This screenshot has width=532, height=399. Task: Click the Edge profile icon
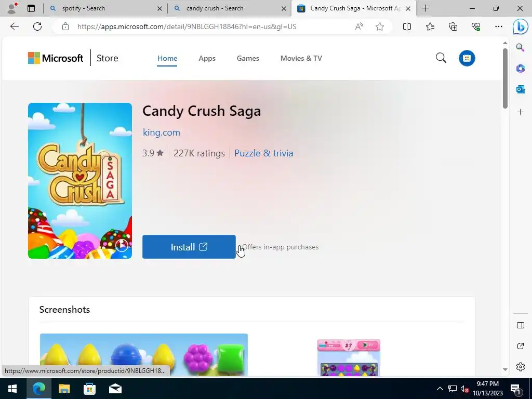tap(12, 8)
